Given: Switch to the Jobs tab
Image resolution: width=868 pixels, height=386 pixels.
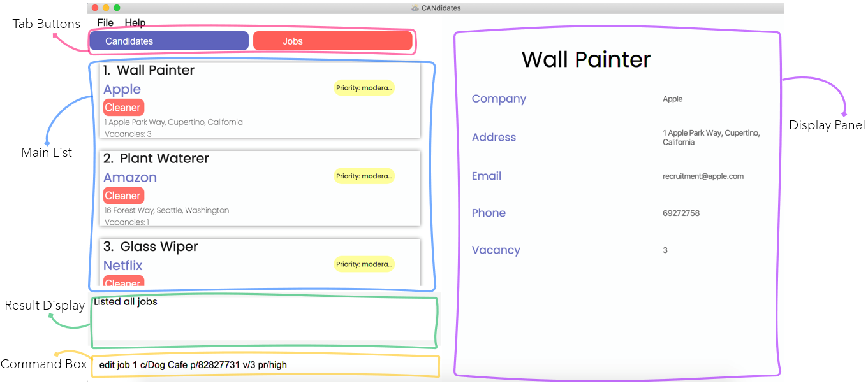Looking at the screenshot, I should tap(333, 41).
